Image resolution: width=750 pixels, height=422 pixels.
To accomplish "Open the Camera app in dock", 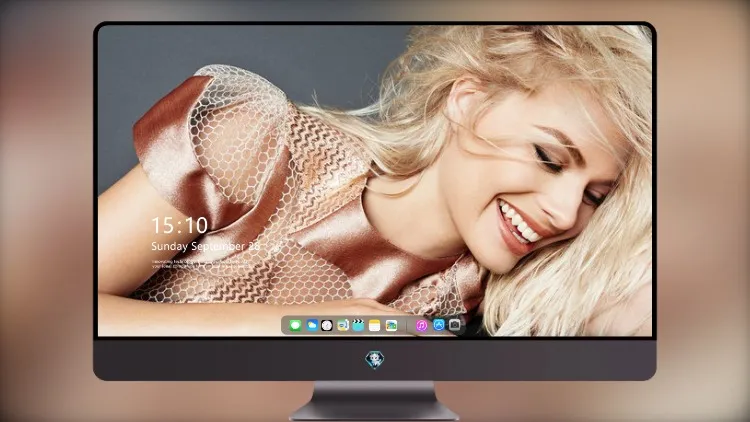I will click(x=455, y=325).
